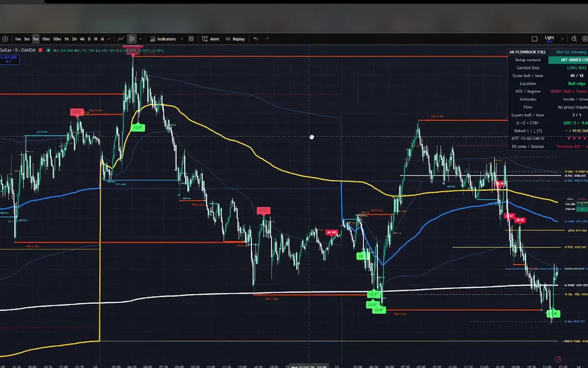Expand the timeframe list chevron

point(110,39)
